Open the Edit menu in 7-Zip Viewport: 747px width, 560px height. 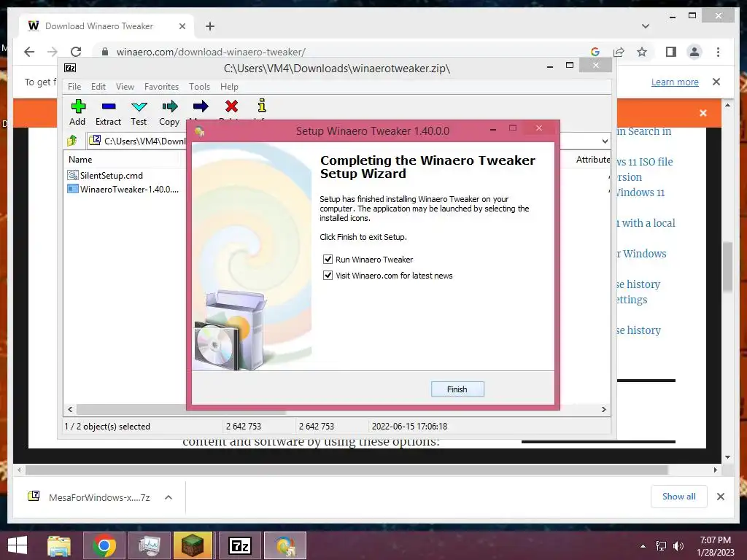[98, 87]
